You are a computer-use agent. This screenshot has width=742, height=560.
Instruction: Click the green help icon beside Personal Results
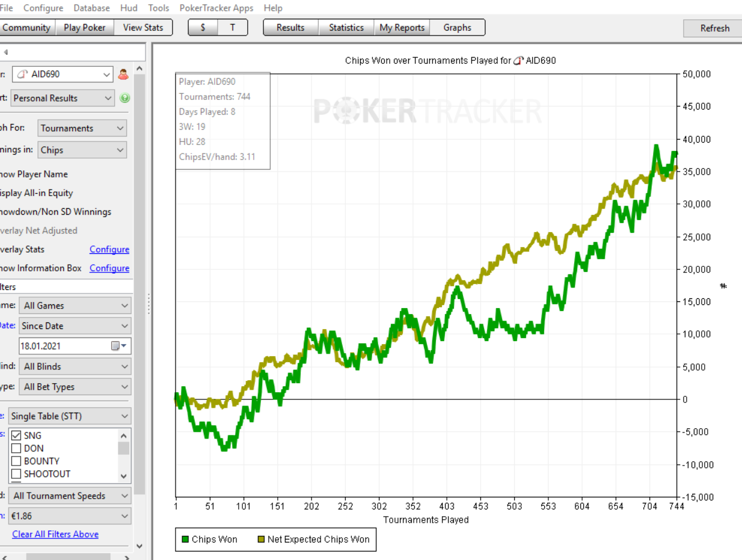point(124,98)
